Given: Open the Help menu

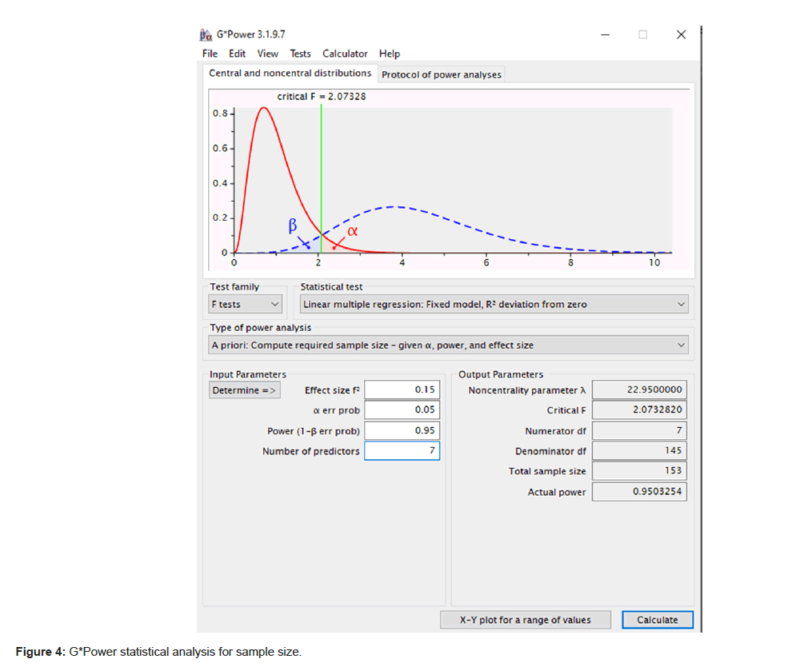Looking at the screenshot, I should pos(390,54).
